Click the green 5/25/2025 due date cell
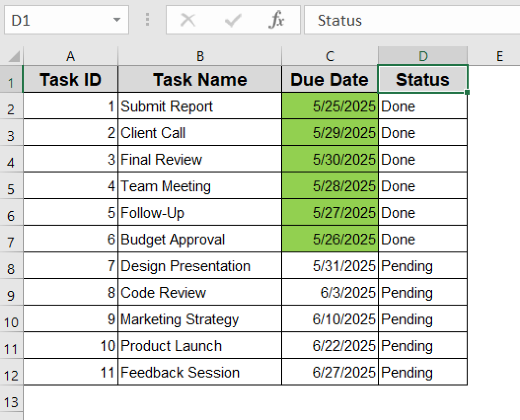 (x=330, y=106)
